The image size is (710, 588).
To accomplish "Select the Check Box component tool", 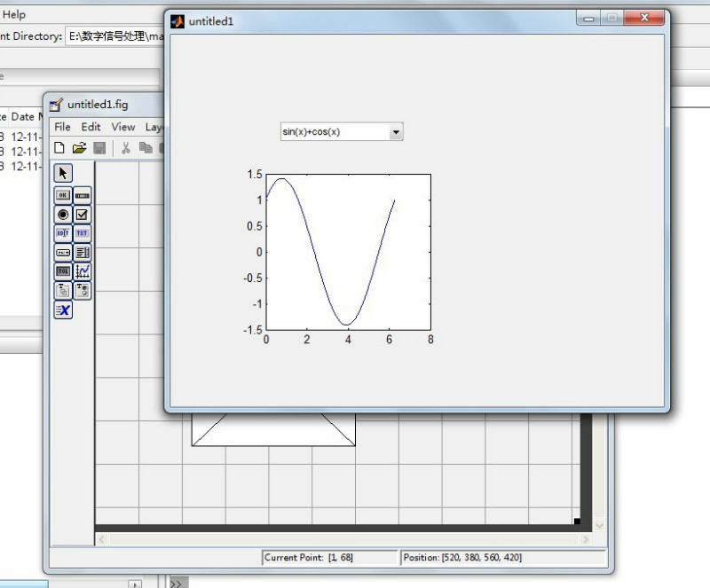I will click(x=83, y=214).
